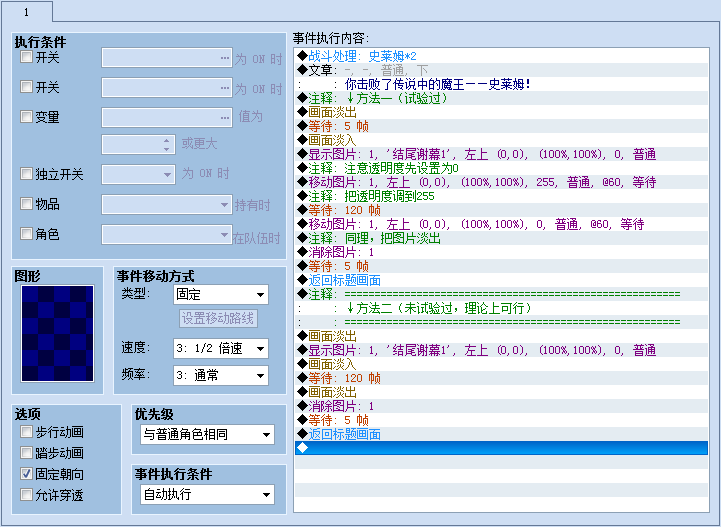Select the 显示图片 command under 方法一
Screen dimensions: 721x527
pyautogui.click(x=501, y=154)
